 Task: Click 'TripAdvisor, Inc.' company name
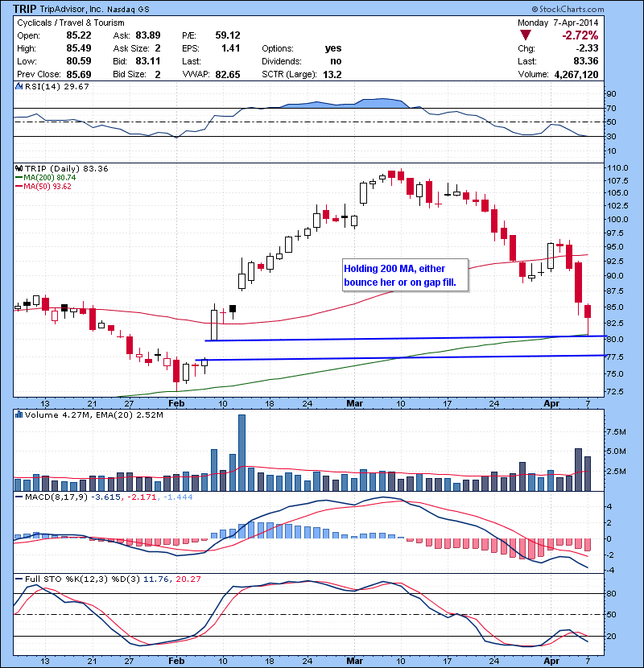click(x=72, y=9)
